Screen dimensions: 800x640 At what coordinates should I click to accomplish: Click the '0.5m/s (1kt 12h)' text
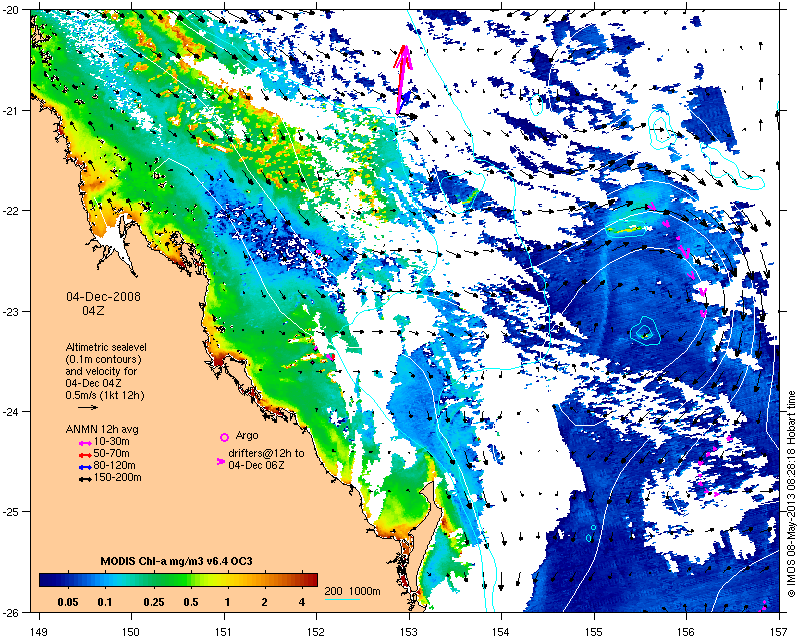[105, 396]
